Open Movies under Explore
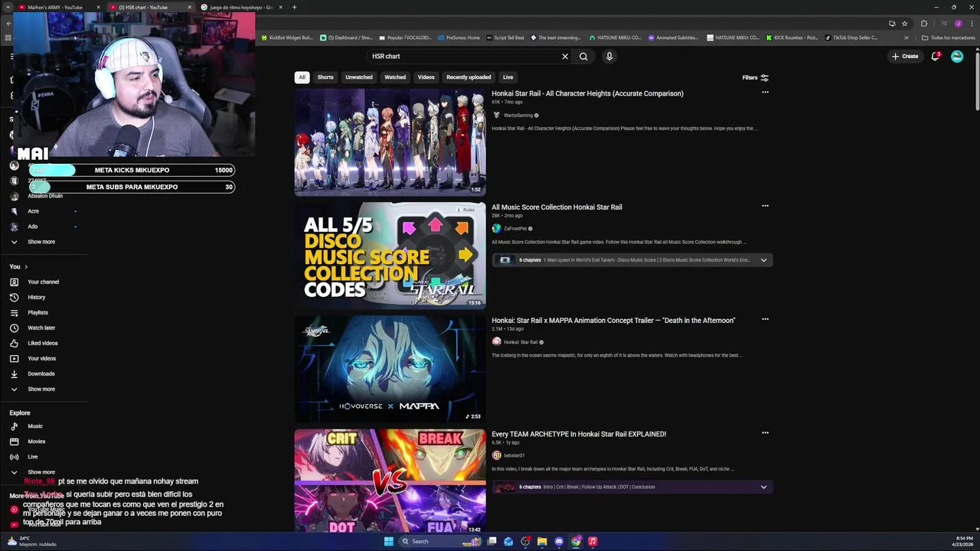The width and height of the screenshot is (980, 551). (x=37, y=442)
